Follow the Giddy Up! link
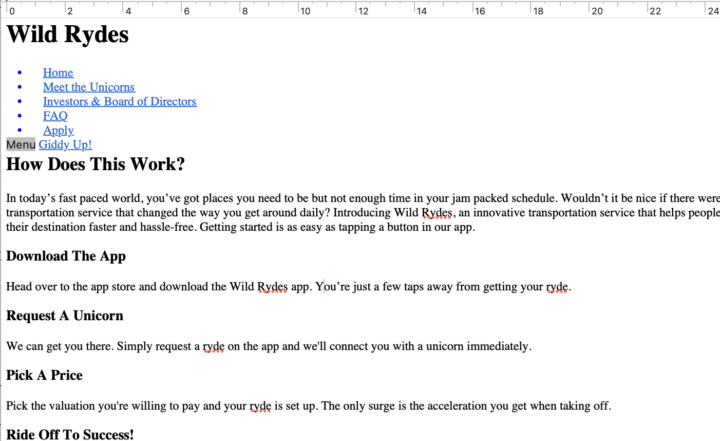This screenshot has height=441, width=720. 65,145
